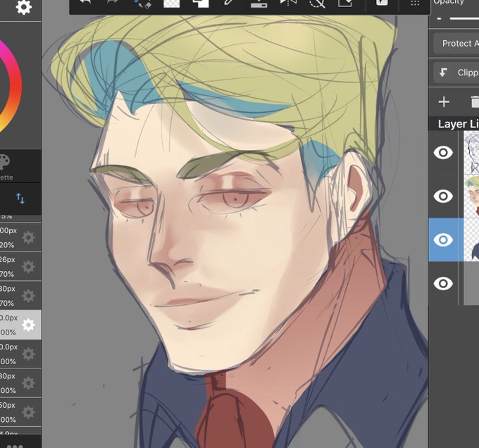Click the Layer List header
Screen dimensions: 479x448
[x=454, y=124]
